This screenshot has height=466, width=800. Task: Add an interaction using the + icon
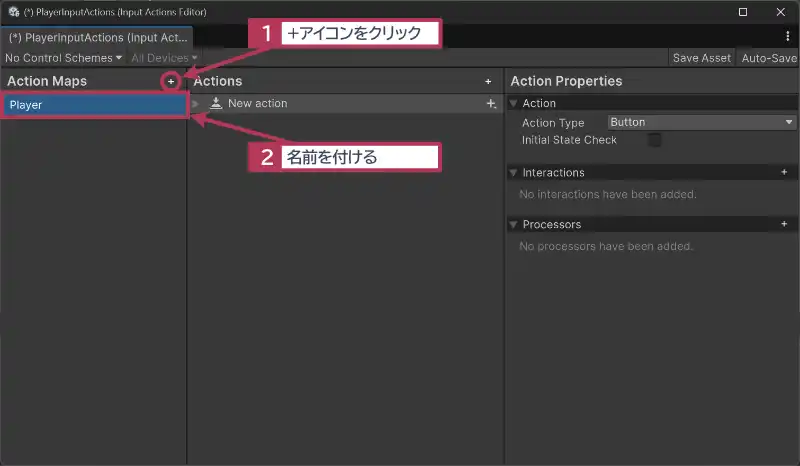tap(784, 172)
